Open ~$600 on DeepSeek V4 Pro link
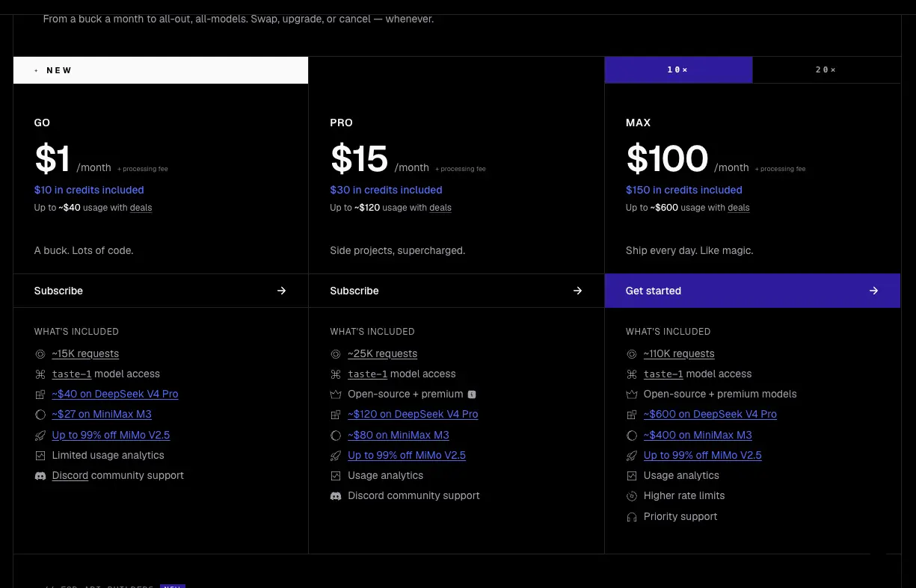The width and height of the screenshot is (916, 588). [710, 414]
